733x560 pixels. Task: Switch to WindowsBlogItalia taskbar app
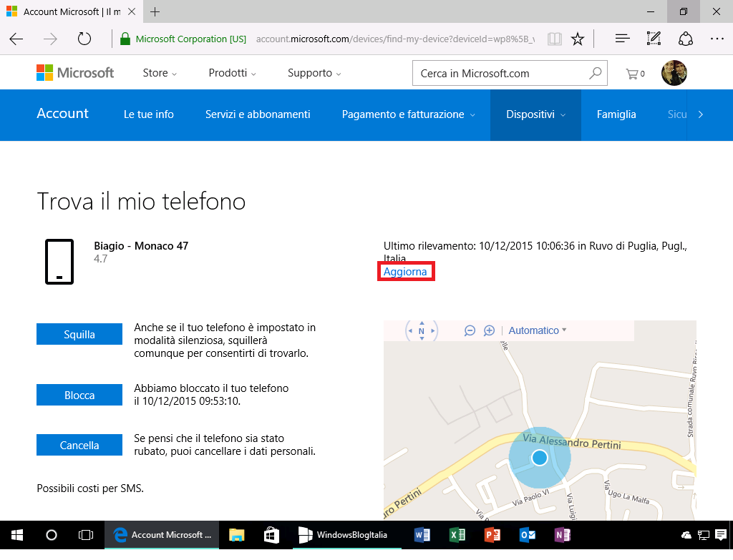click(347, 535)
